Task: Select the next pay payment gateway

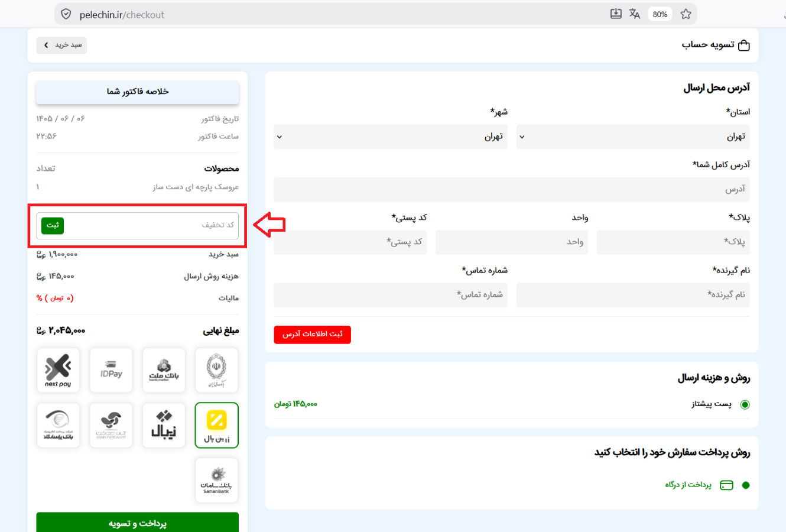Action: [58, 370]
